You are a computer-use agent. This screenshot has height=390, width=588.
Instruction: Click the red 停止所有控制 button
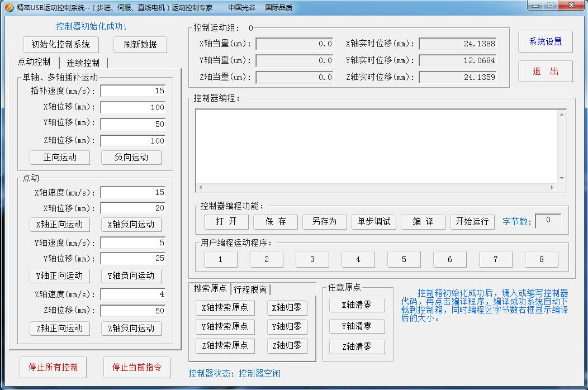click(53, 367)
